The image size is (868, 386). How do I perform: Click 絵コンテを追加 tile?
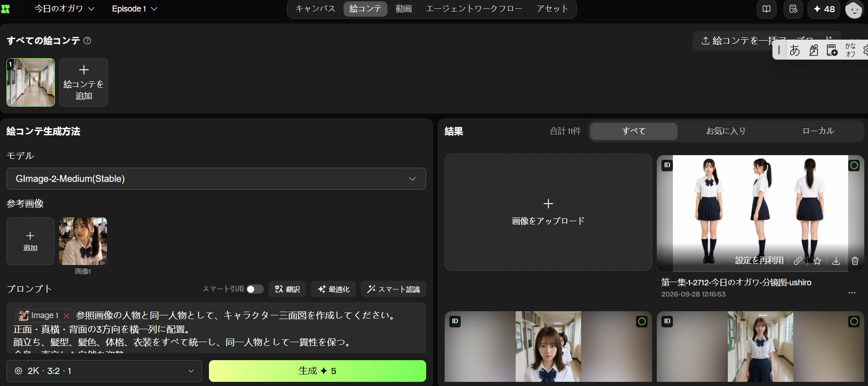tap(83, 83)
